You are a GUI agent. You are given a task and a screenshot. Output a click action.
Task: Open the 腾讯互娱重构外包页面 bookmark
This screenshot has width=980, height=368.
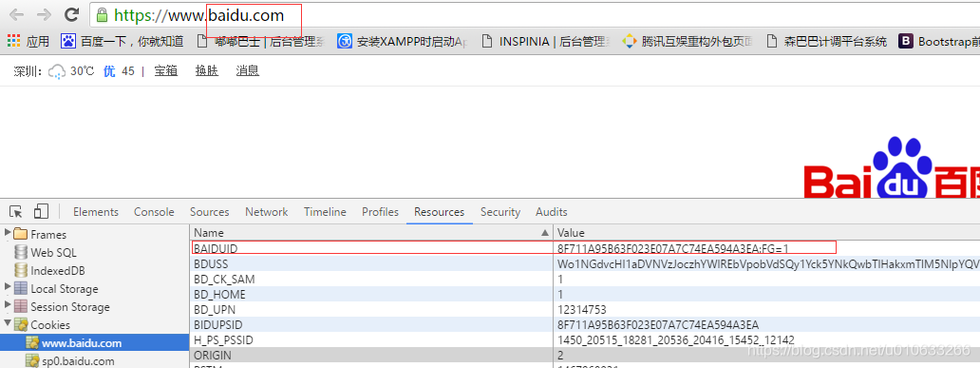coord(688,41)
